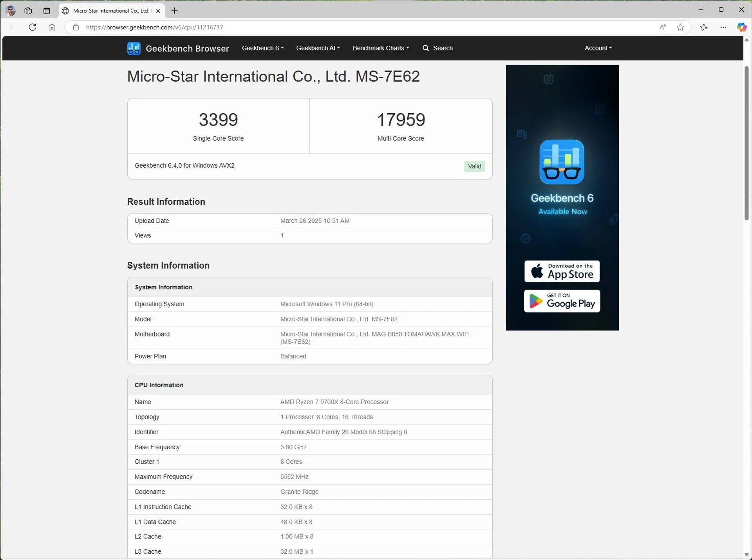Click the Geekbench 6 app icon in ad
752x560 pixels.
point(562,162)
